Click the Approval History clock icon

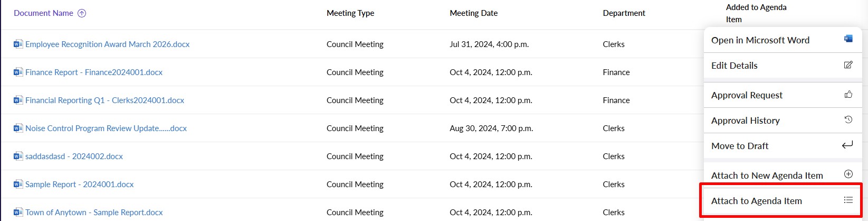point(848,120)
